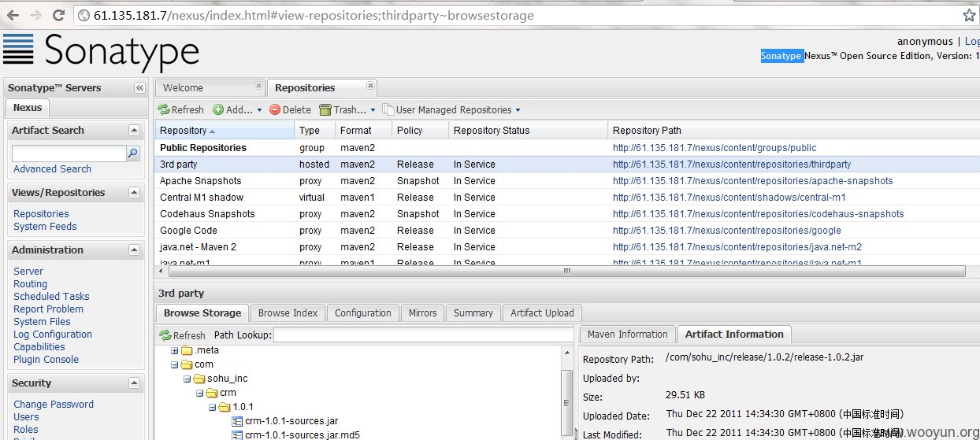
Task: Open User Managed Repositories dropdown
Action: [451, 110]
